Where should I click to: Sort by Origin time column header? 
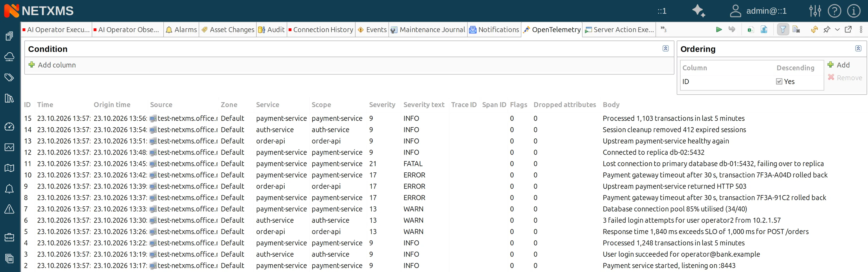point(112,105)
